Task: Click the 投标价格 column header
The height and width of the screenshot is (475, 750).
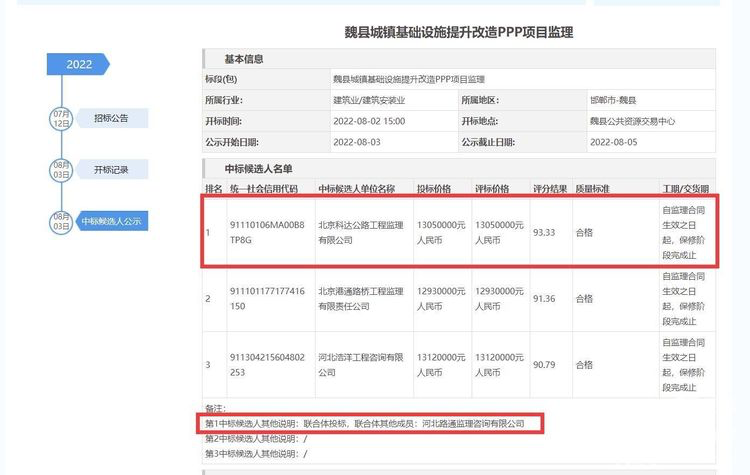Action: 434,189
